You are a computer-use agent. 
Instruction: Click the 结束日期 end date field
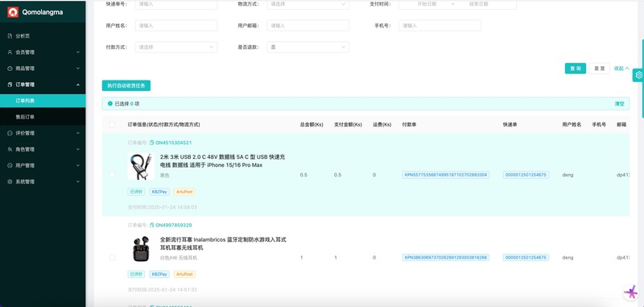479,4
